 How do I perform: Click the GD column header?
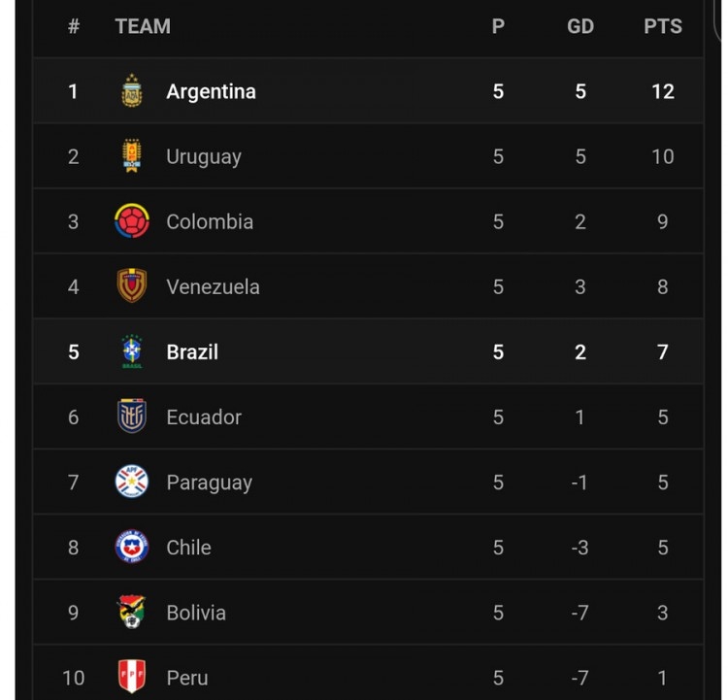[x=580, y=26]
